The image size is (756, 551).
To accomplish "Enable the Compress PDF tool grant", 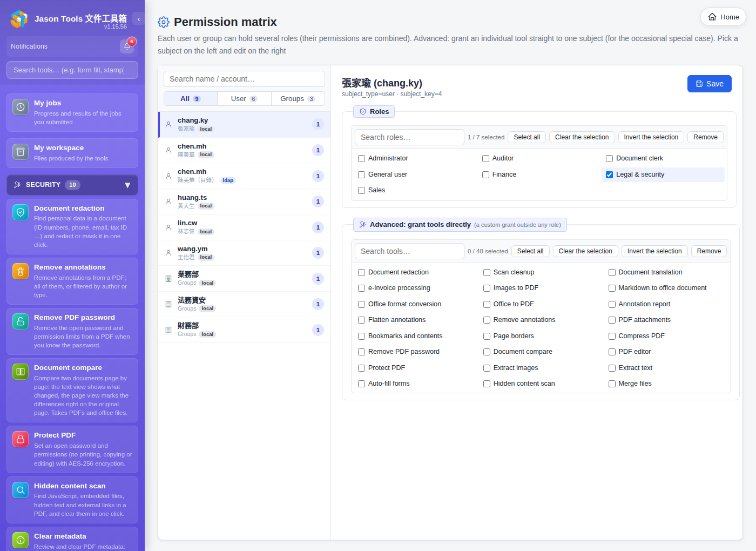I will point(612,336).
